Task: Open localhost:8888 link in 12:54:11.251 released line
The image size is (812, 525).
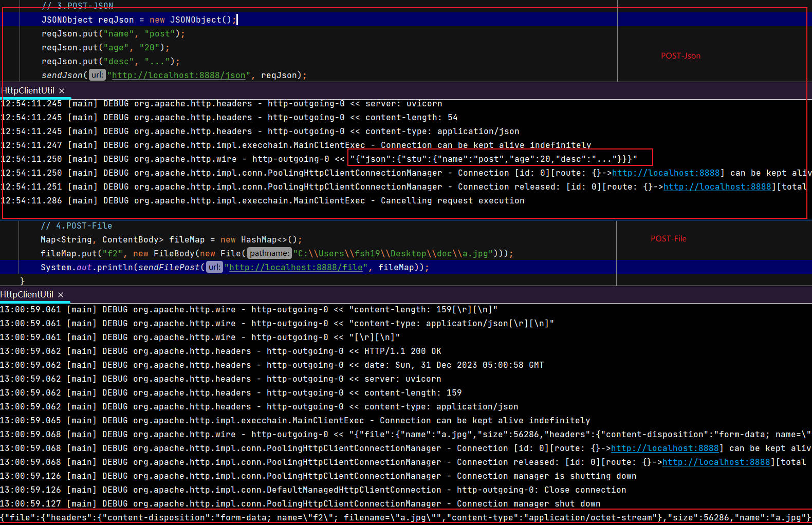Action: (717, 187)
